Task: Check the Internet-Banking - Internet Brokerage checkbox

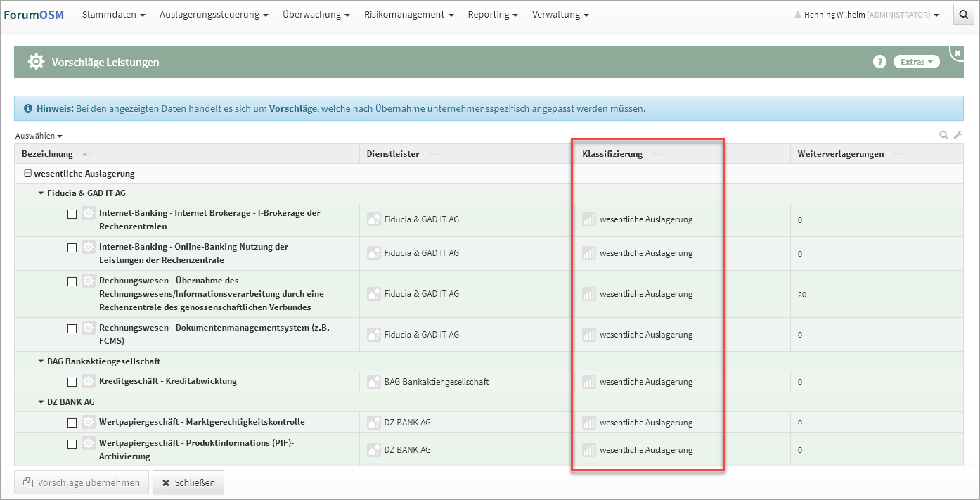Action: pyautogui.click(x=72, y=214)
